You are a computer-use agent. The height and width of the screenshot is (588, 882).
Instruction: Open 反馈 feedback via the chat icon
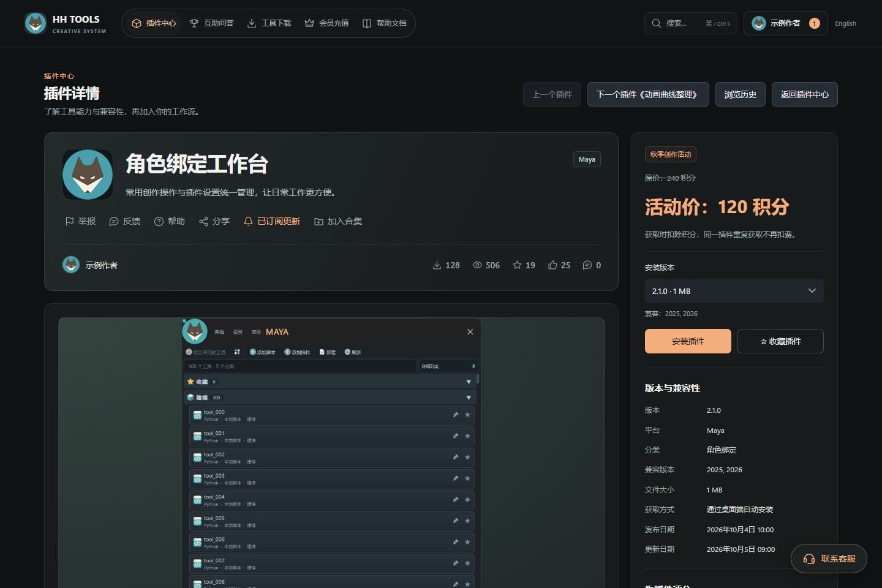pos(125,221)
